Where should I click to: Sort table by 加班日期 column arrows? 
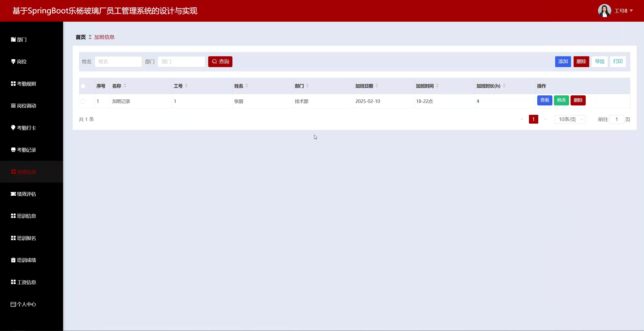point(377,86)
